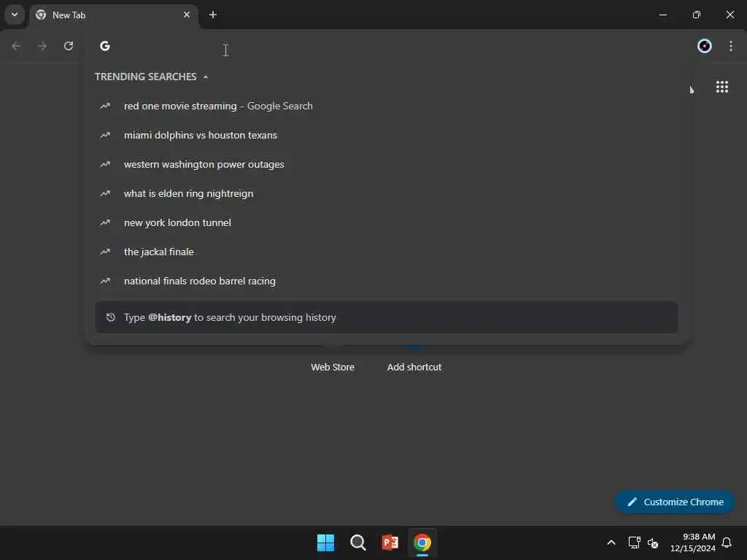Open the Google apps grid
The image size is (747, 560).
point(721,87)
